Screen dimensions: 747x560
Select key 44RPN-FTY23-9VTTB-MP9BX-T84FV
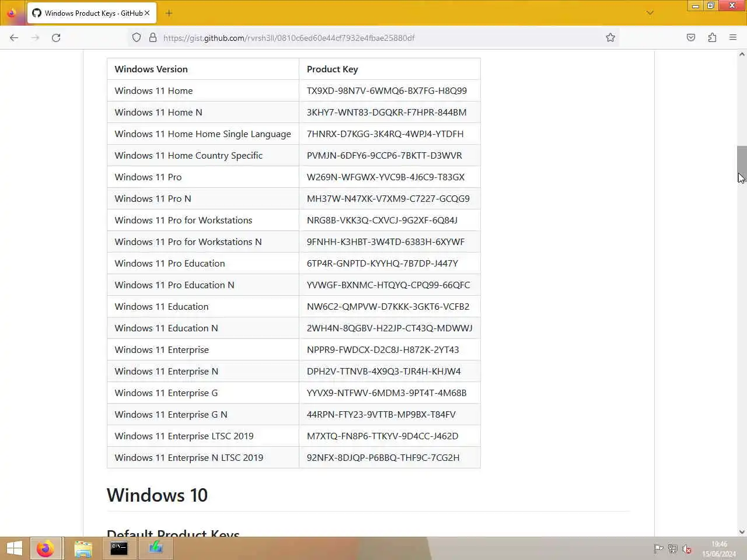coord(381,414)
